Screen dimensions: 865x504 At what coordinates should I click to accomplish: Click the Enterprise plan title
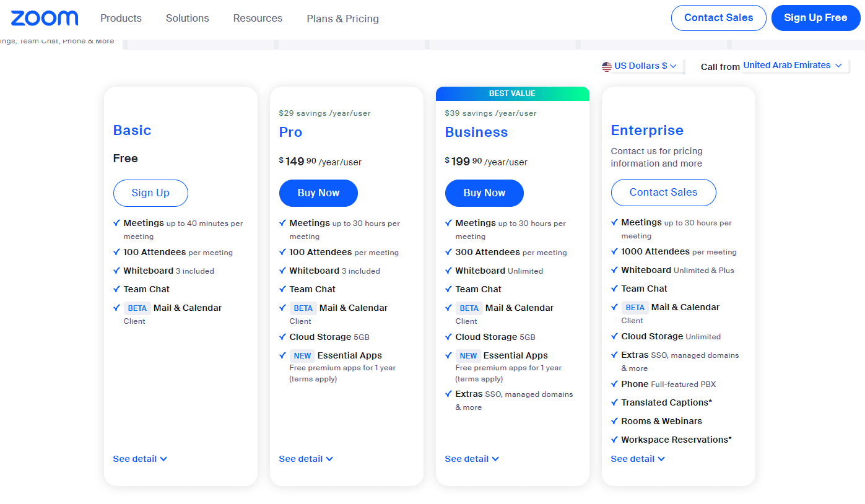[647, 130]
